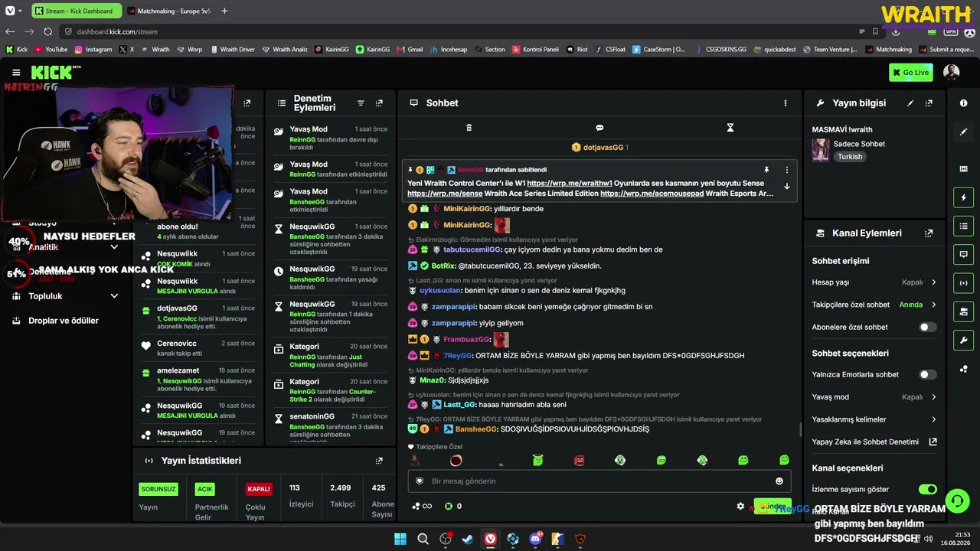
Task: Turn off İzlenme sayısını göster switch
Action: [927, 489]
